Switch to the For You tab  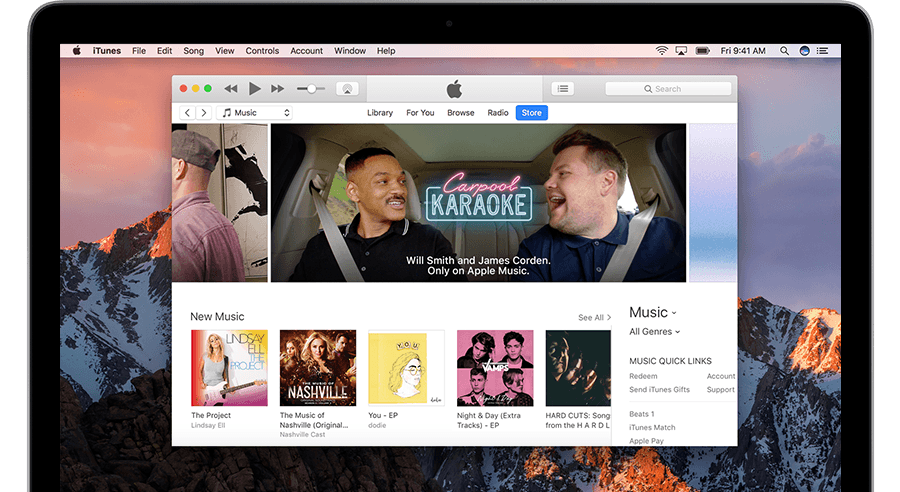tap(420, 113)
